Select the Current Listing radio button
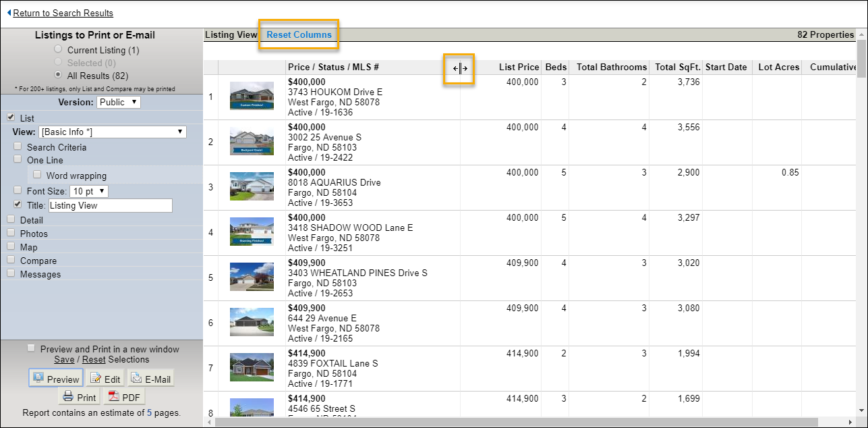Viewport: 868px width, 428px height. click(58, 49)
